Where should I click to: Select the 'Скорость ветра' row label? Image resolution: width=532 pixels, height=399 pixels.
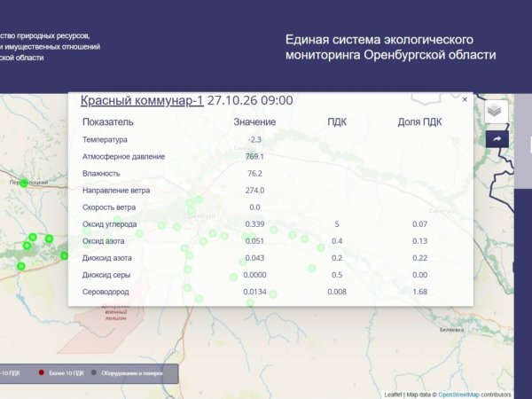pyautogui.click(x=109, y=207)
